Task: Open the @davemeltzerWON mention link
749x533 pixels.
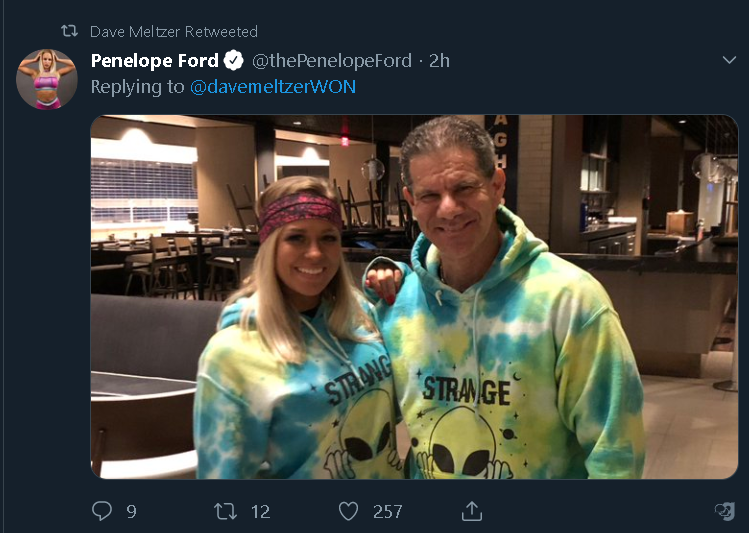Action: tap(273, 87)
